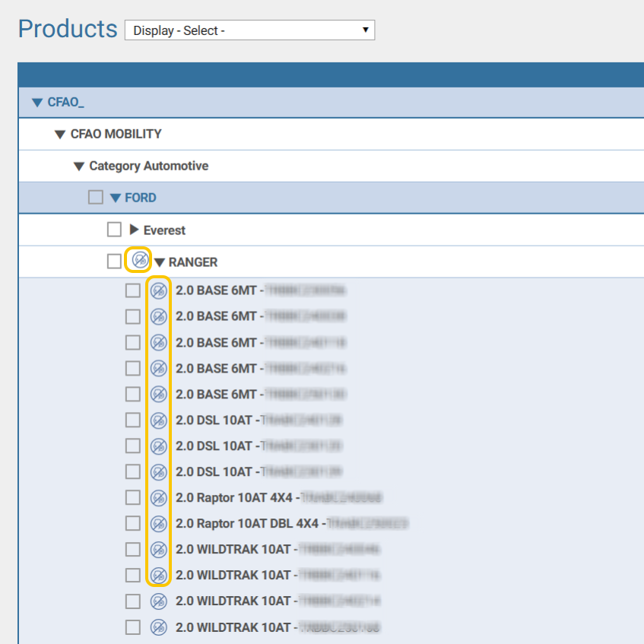This screenshot has height=644, width=644.
Task: Check the first 2.0 DSL 10AT checkbox
Action: pos(132,420)
